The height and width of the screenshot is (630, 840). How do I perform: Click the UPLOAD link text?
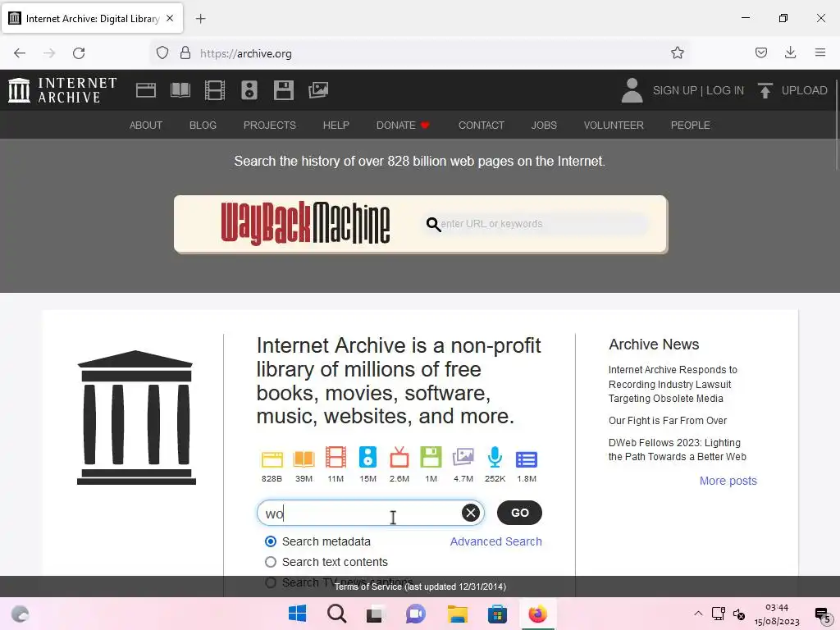pos(804,90)
